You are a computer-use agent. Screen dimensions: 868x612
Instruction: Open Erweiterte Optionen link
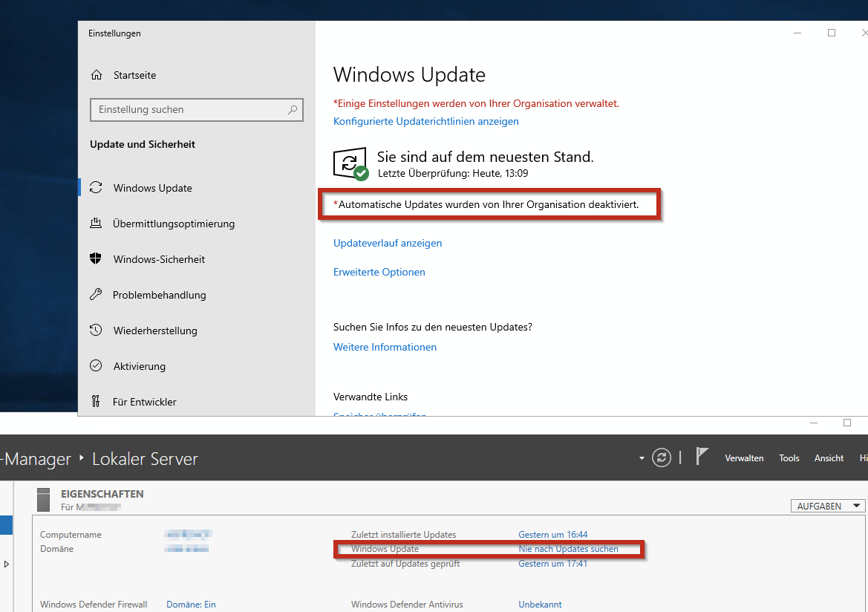point(379,272)
